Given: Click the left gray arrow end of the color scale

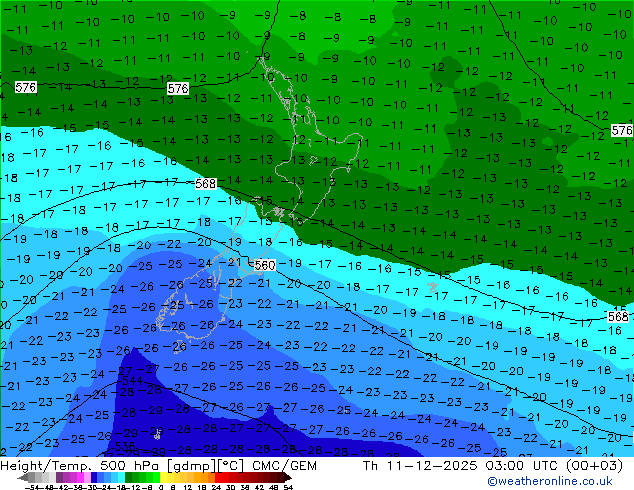Looking at the screenshot, I should tap(23, 478).
